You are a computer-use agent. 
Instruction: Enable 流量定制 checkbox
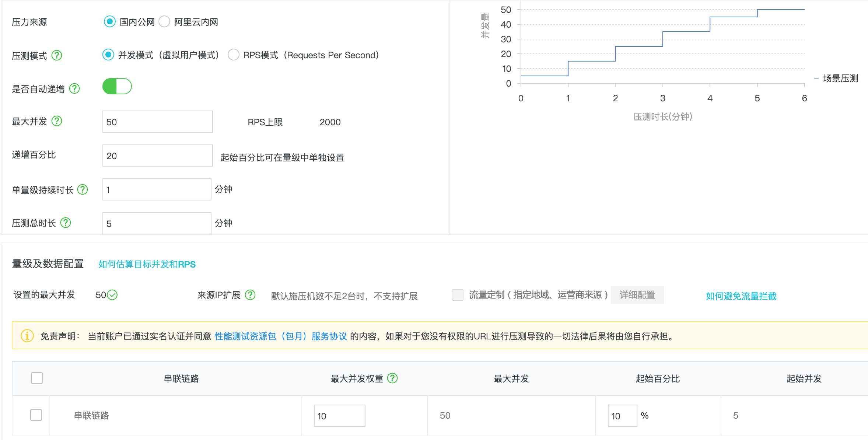click(457, 295)
